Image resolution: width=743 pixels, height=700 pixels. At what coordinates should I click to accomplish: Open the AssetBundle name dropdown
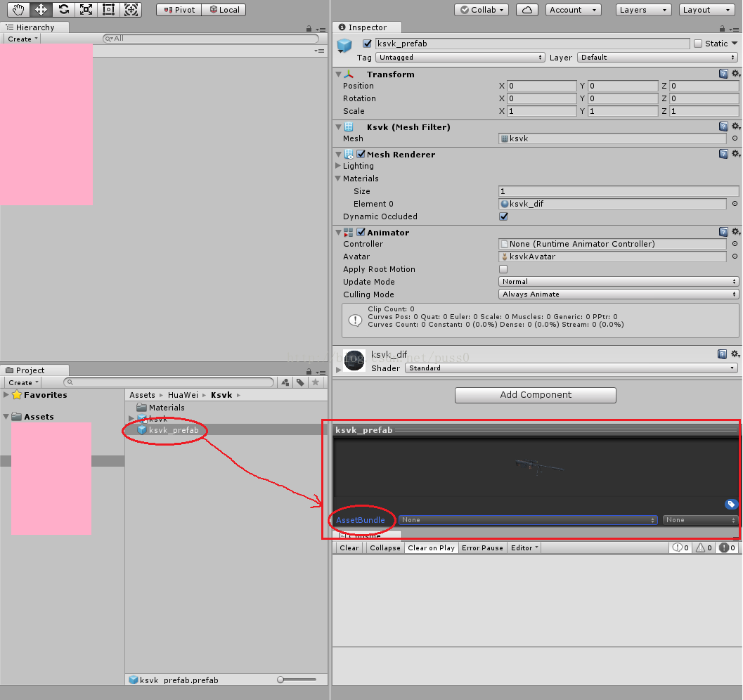pos(528,520)
